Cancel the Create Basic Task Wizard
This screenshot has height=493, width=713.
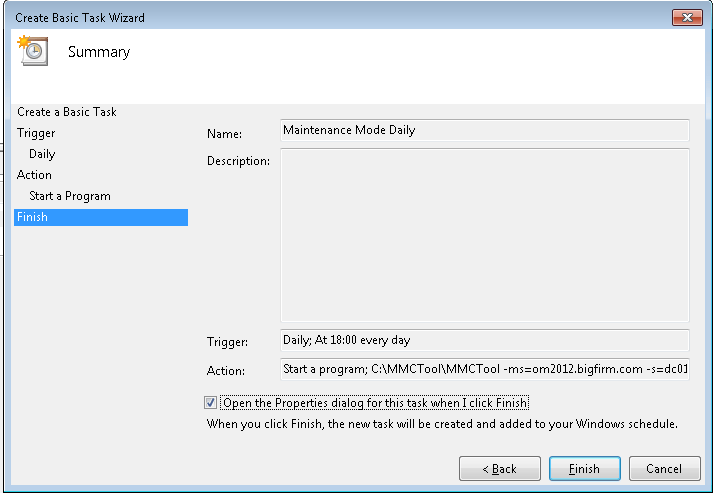pyautogui.click(x=664, y=468)
